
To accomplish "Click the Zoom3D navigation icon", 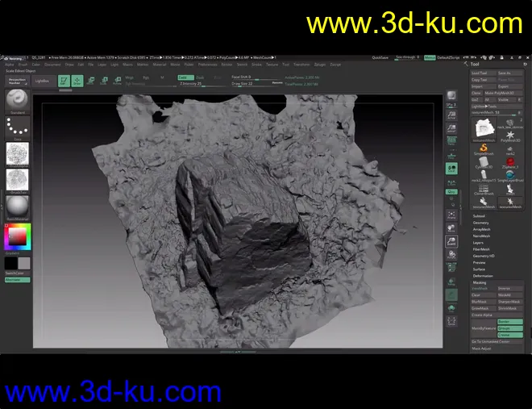I will [x=451, y=241].
